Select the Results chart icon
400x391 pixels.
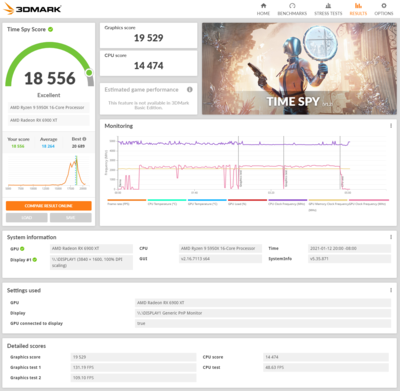click(358, 6)
